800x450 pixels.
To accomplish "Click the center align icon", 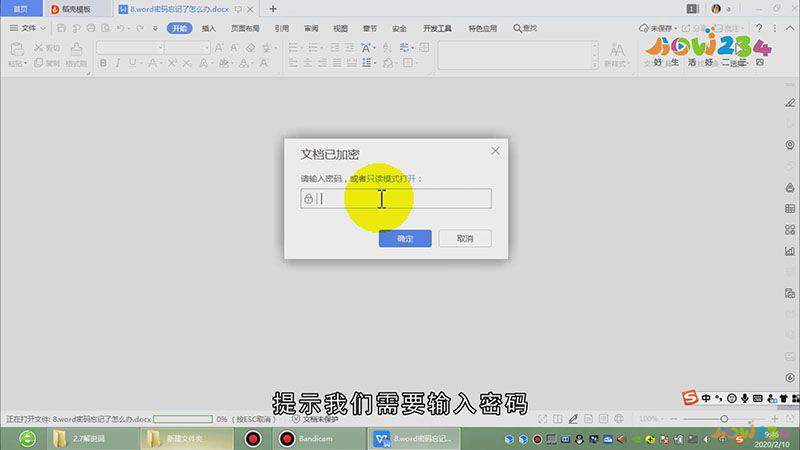I will tap(308, 63).
